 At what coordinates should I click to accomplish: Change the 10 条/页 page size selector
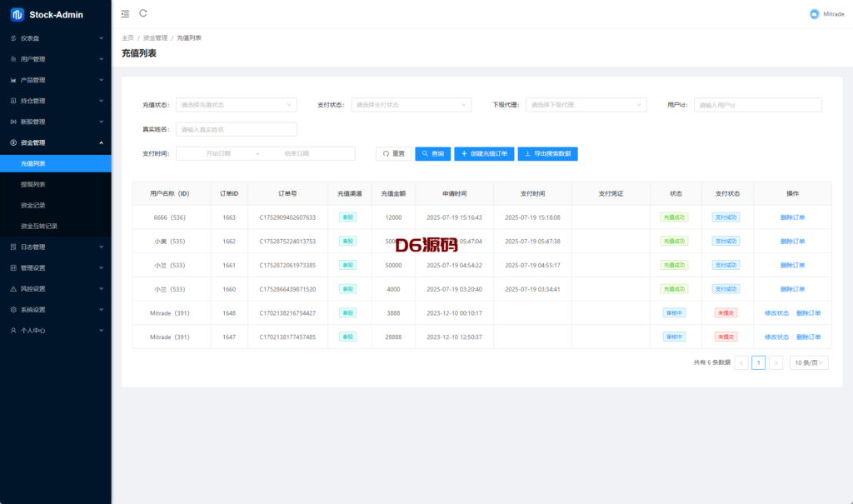(809, 362)
